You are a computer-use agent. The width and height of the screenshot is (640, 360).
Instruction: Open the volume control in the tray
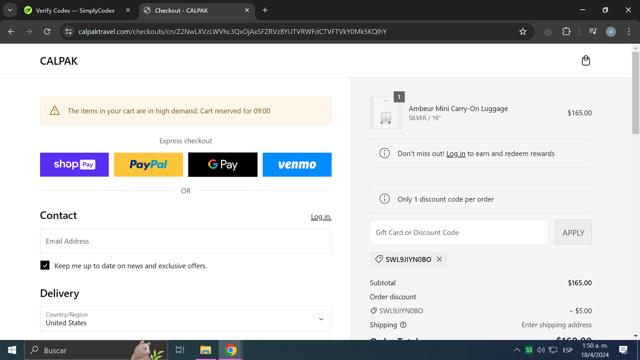pos(541,350)
